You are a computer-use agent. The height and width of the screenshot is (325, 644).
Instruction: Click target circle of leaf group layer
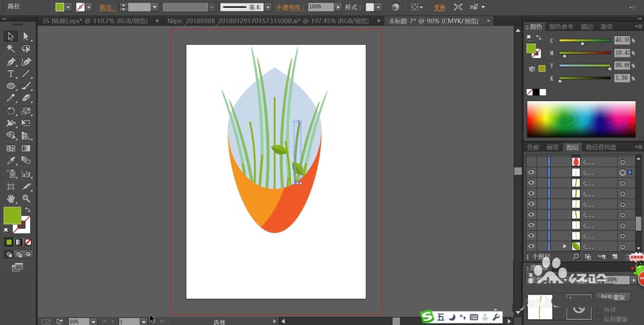623,246
